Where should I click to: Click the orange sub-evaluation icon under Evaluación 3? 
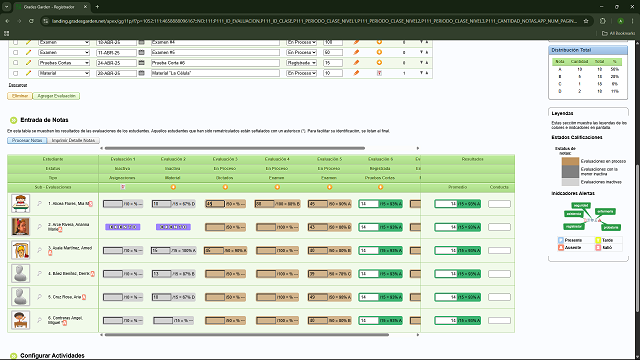click(x=225, y=187)
